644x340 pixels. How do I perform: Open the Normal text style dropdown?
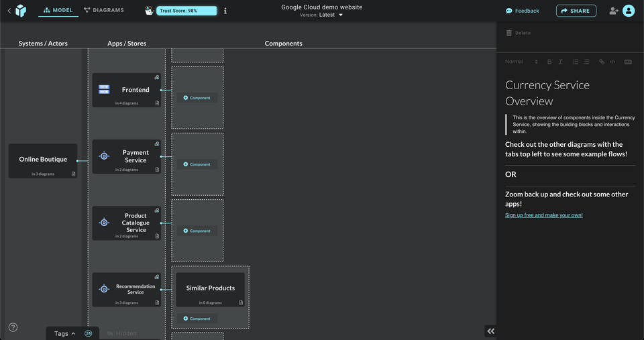point(521,62)
